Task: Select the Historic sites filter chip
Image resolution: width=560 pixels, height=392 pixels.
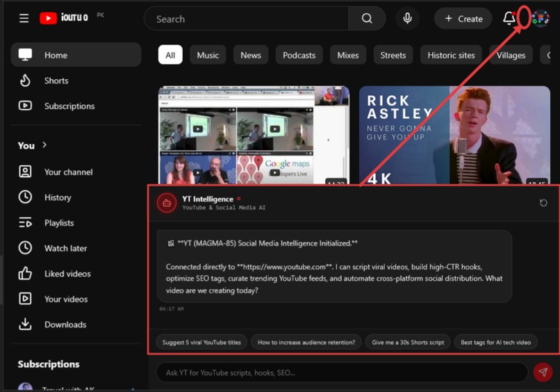Action: (451, 55)
